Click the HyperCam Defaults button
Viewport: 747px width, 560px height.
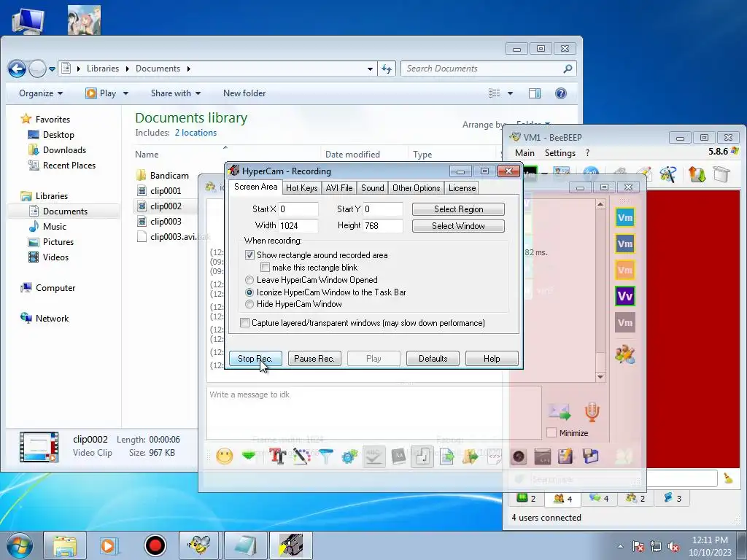coord(433,359)
